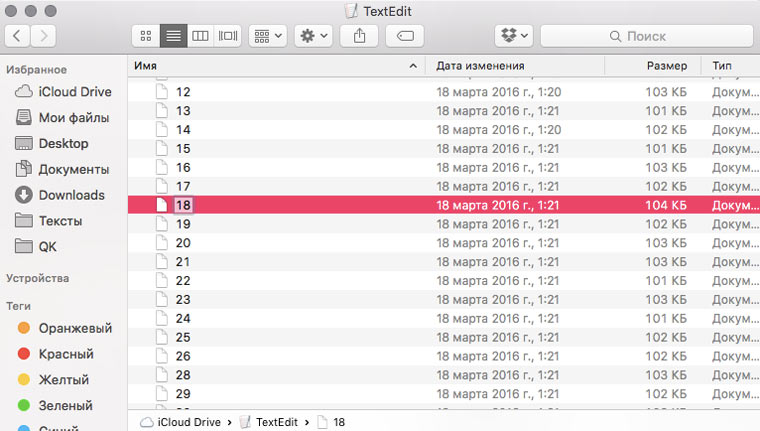The height and width of the screenshot is (431, 760).
Task: Open iCloud Drive in the sidebar
Action: click(x=64, y=92)
